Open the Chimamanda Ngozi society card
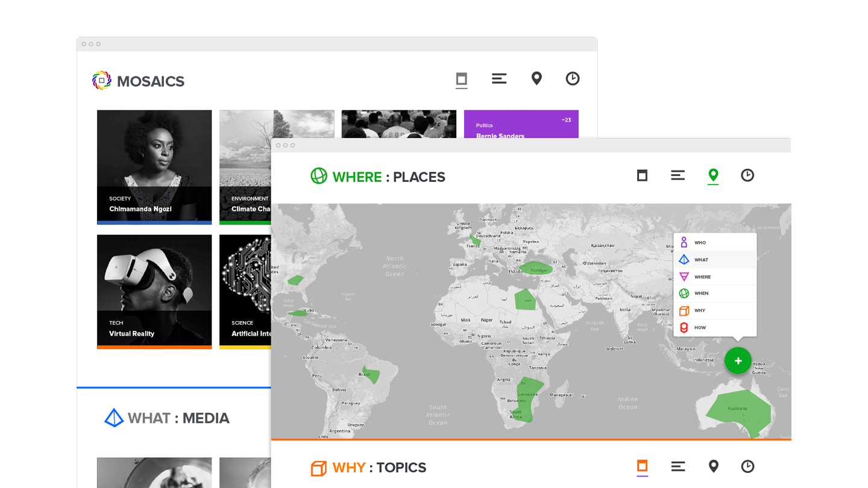The image size is (868, 488). [154, 167]
